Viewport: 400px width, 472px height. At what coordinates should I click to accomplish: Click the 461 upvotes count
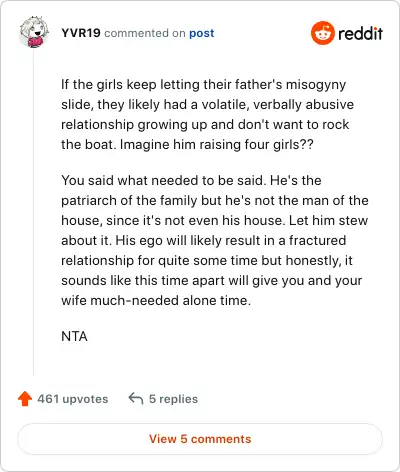[x=73, y=399]
